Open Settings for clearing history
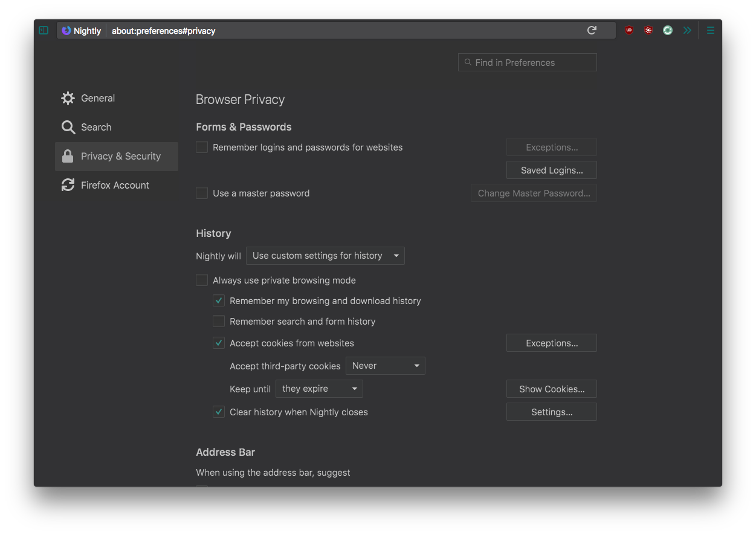This screenshot has width=756, height=535. [552, 412]
